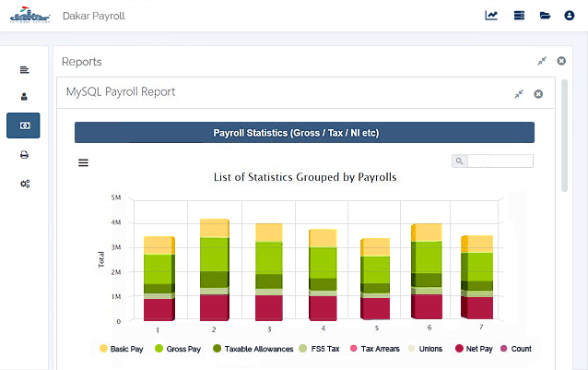Open the chart hamburger menu
Screen dimensions: 588x370
[x=83, y=162]
